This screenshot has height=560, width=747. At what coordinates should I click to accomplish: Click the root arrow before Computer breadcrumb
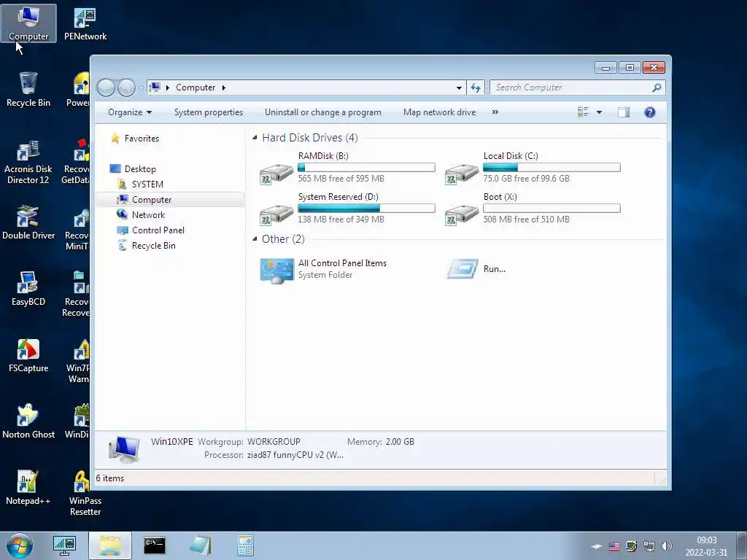(167, 87)
